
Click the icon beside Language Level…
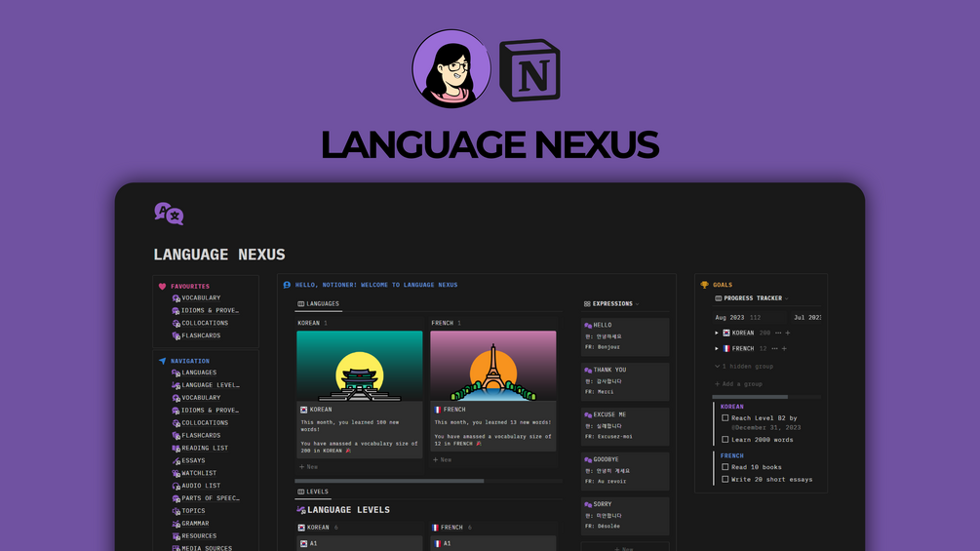click(176, 385)
